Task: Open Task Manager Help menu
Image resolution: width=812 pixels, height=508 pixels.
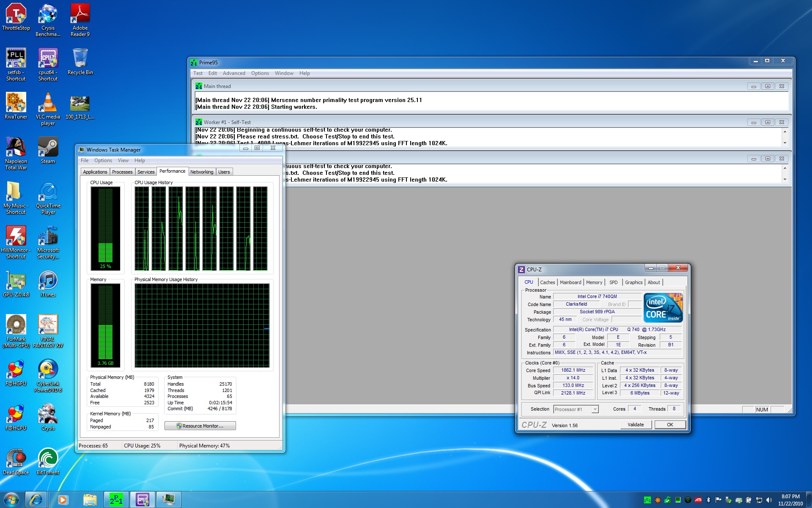Action: (140, 160)
